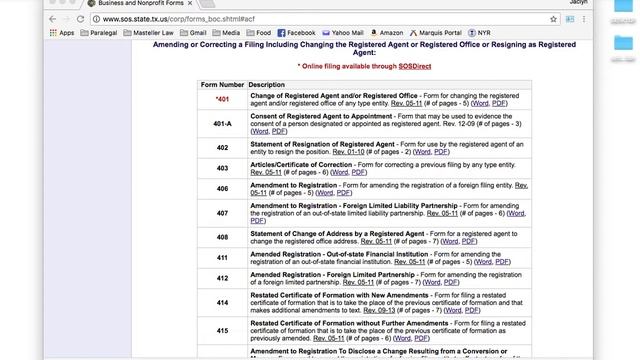Open the Chrome three-dot menu
Image resolution: width=640 pixels, height=360 pixels.
[584, 19]
